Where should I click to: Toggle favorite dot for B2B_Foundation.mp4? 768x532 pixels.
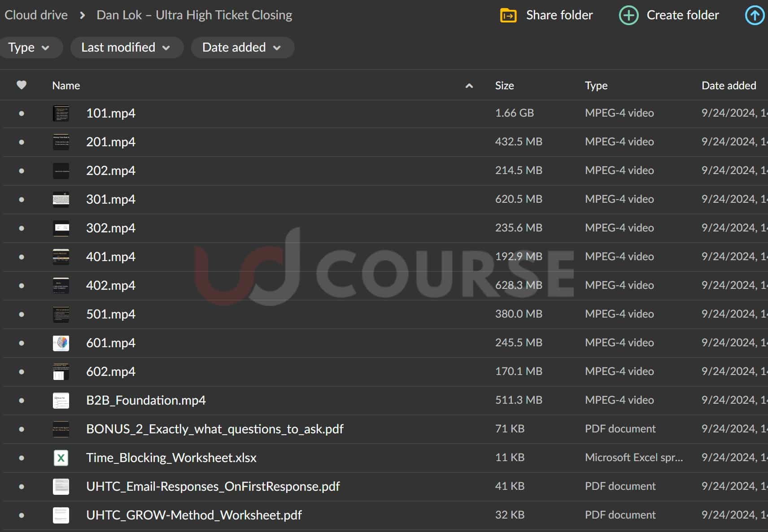[22, 401]
